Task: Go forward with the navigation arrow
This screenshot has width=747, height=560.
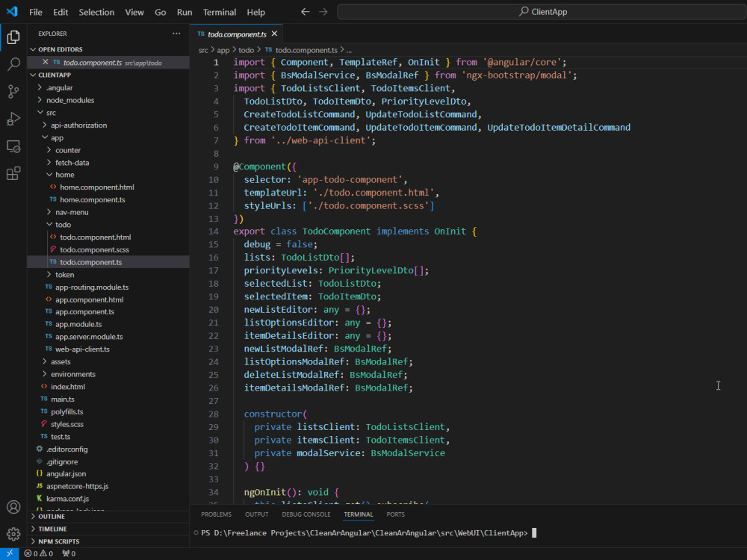Action: pyautogui.click(x=323, y=12)
